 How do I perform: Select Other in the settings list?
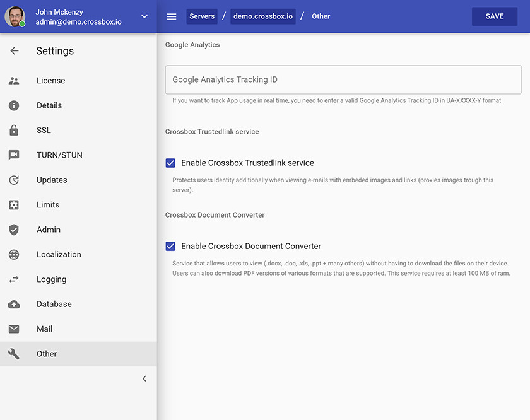[78, 354]
